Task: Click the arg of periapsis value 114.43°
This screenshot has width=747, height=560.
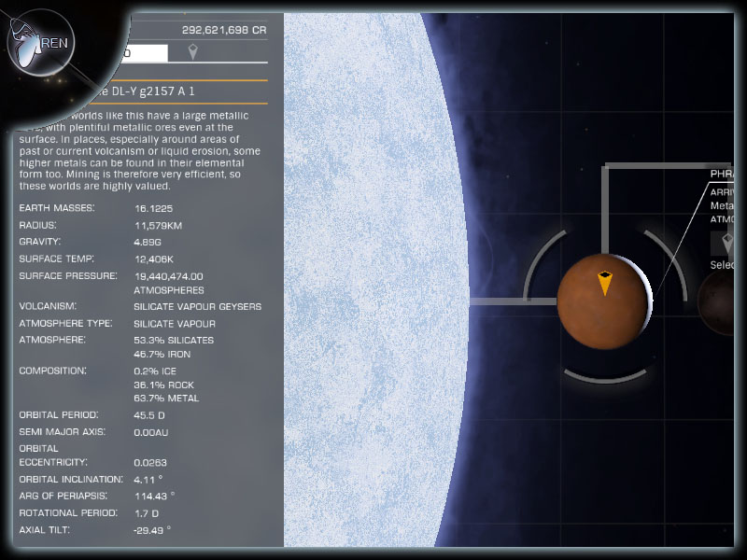Action: coord(154,497)
